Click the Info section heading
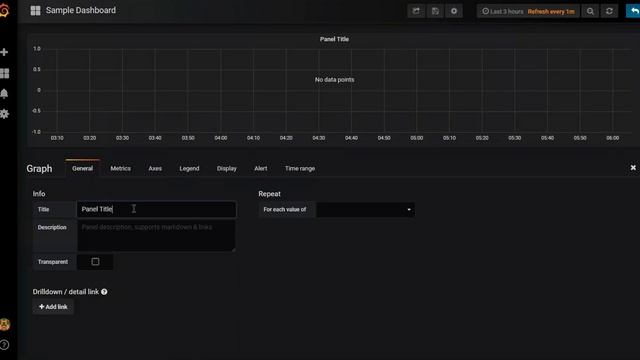 click(39, 194)
